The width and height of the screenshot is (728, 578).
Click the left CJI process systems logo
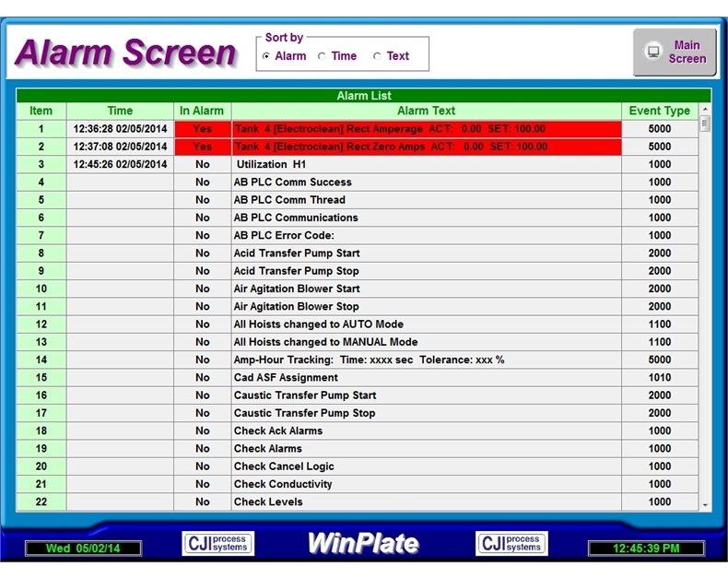(x=217, y=544)
